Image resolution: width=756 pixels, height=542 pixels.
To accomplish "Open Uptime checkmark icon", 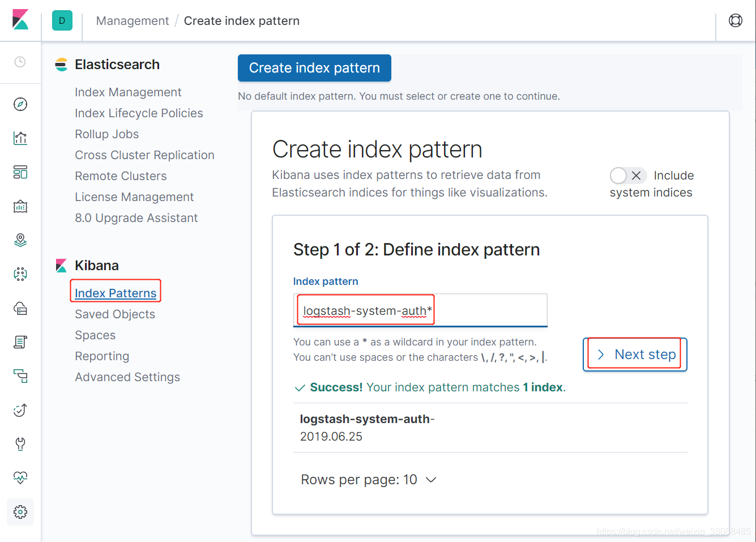I will tap(20, 410).
